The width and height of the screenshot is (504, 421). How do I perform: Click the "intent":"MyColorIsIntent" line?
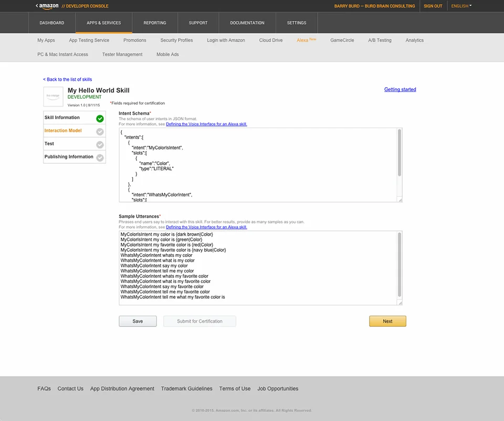(157, 148)
